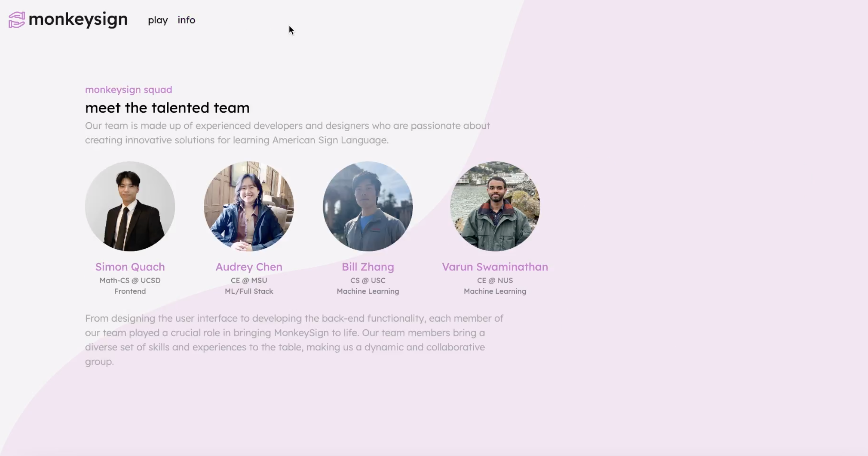Open the info menu item
This screenshot has width=868, height=456.
pos(186,20)
